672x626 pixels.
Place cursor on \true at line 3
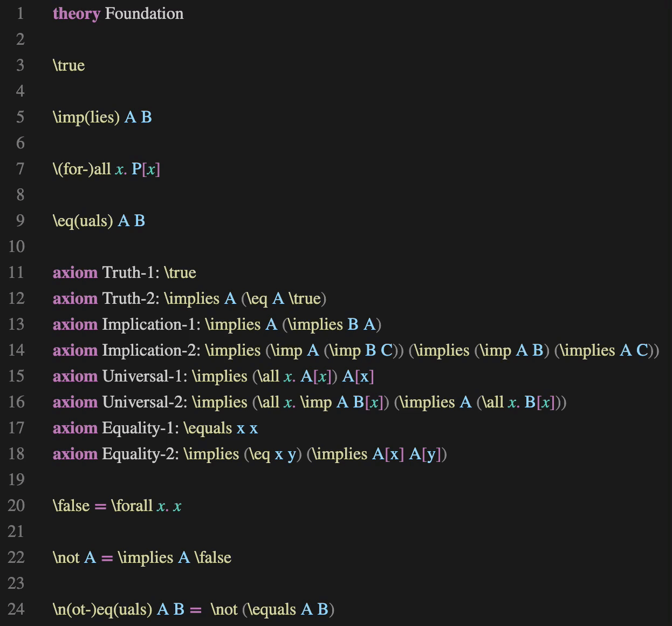[69, 65]
